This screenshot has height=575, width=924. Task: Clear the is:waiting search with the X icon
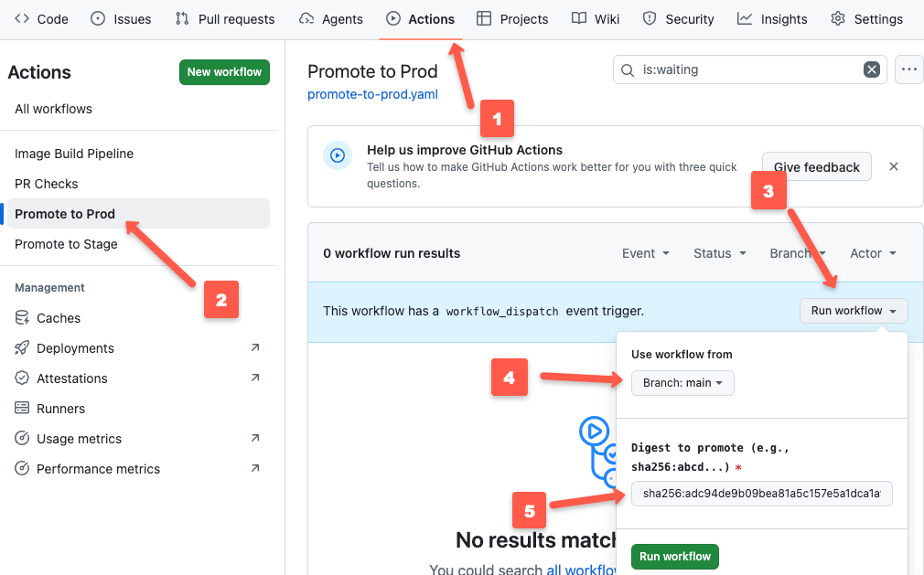click(x=871, y=69)
